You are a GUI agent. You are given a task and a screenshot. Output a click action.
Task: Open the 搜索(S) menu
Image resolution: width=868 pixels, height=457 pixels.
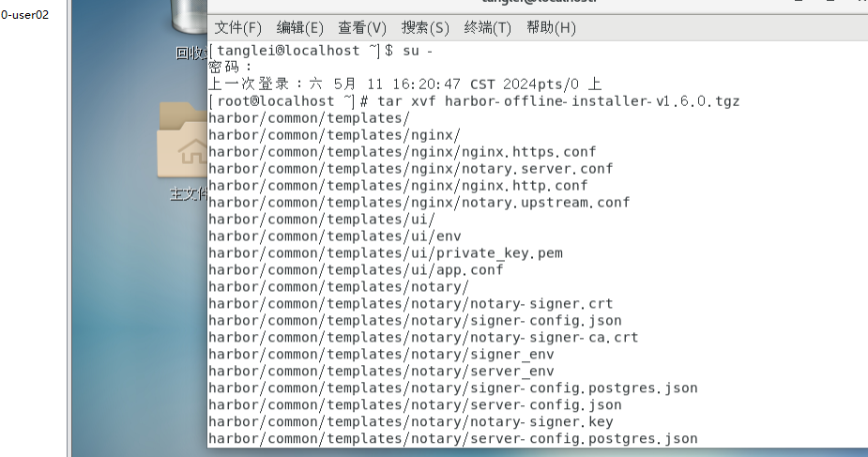[x=425, y=27]
